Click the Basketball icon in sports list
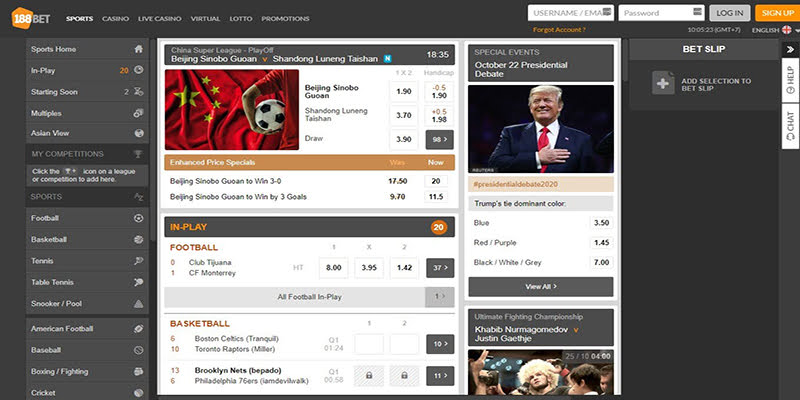This screenshot has height=400, width=800. pyautogui.click(x=138, y=240)
